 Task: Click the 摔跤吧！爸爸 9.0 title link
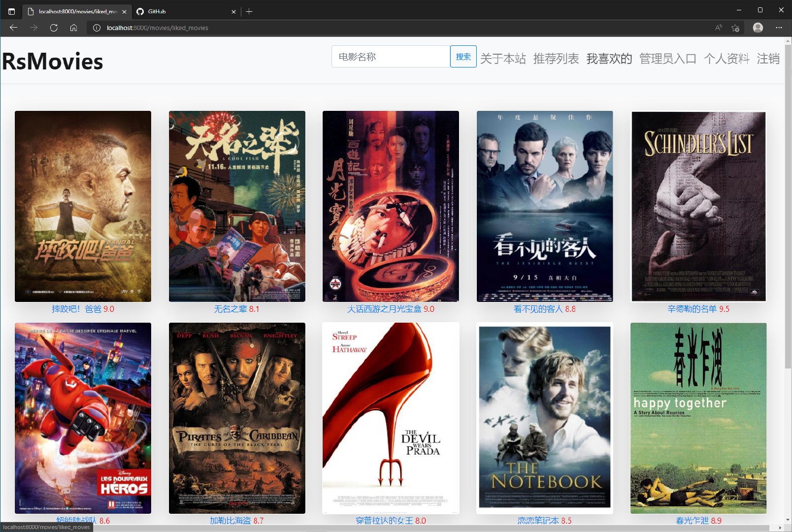click(83, 309)
